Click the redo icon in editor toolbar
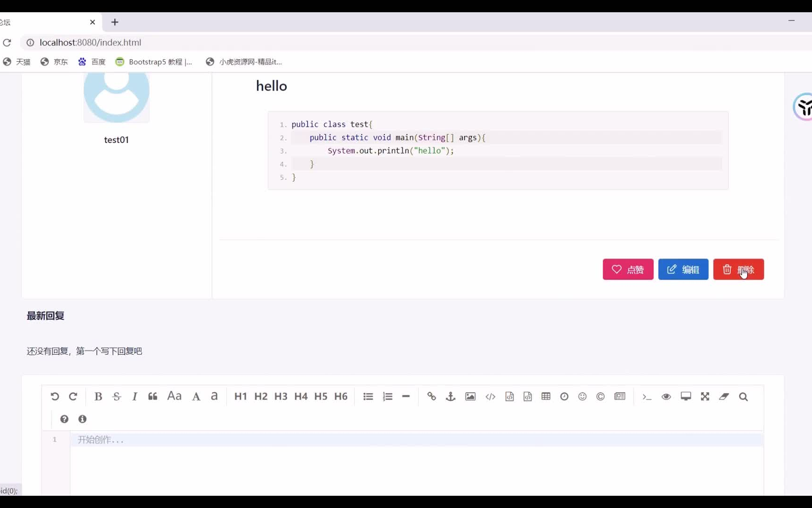The width and height of the screenshot is (812, 508). [73, 397]
